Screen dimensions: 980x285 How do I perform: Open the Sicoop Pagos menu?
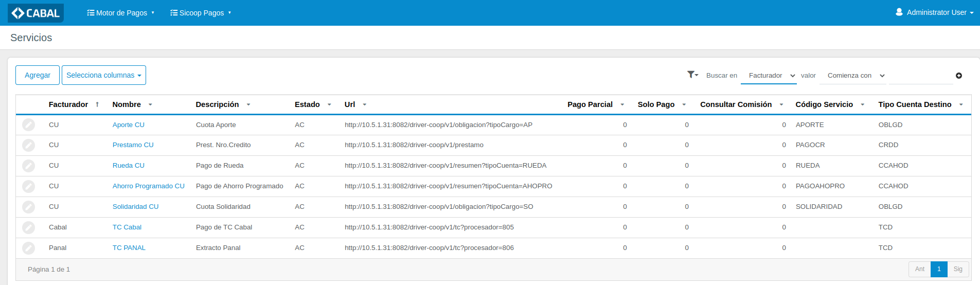pos(201,13)
